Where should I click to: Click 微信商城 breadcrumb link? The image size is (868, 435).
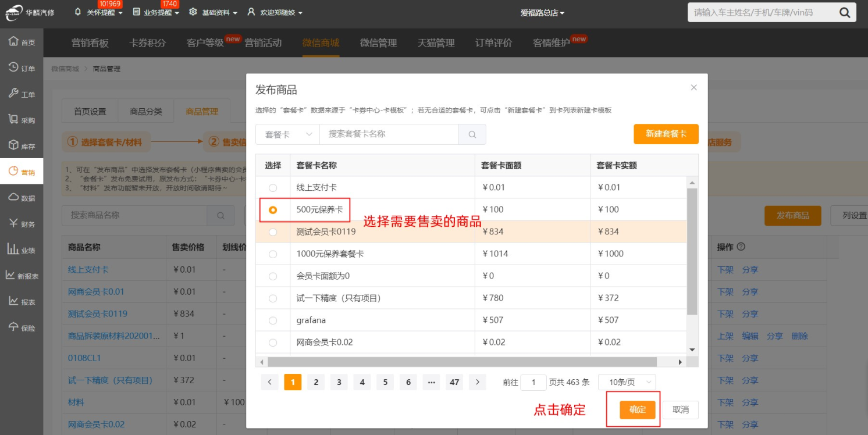point(65,69)
